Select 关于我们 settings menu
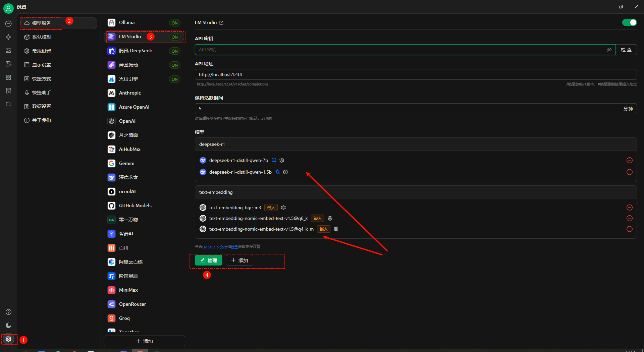This screenshot has width=644, height=352. 59,120
